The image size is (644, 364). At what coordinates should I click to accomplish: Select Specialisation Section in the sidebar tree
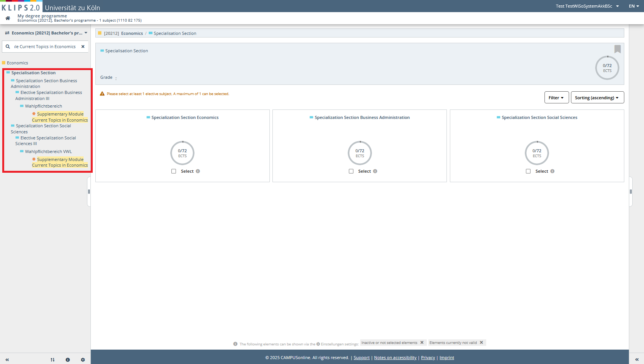[x=33, y=73]
